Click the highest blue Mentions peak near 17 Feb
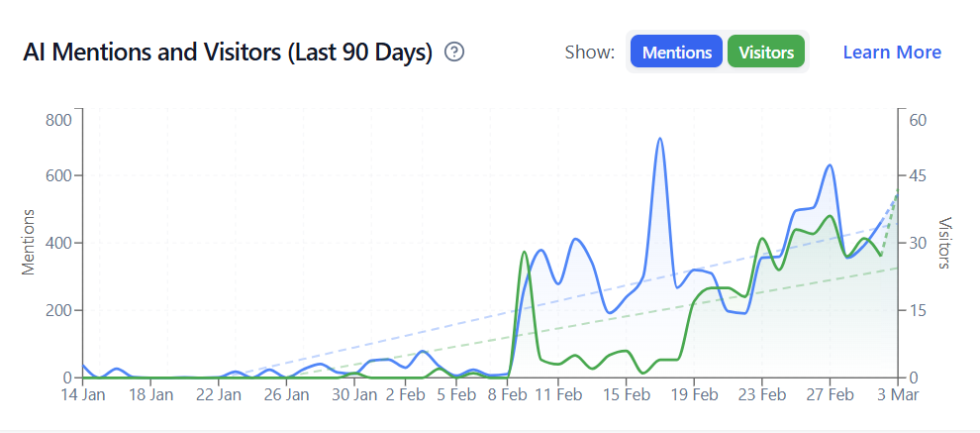This screenshot has width=980, height=433. [x=659, y=140]
